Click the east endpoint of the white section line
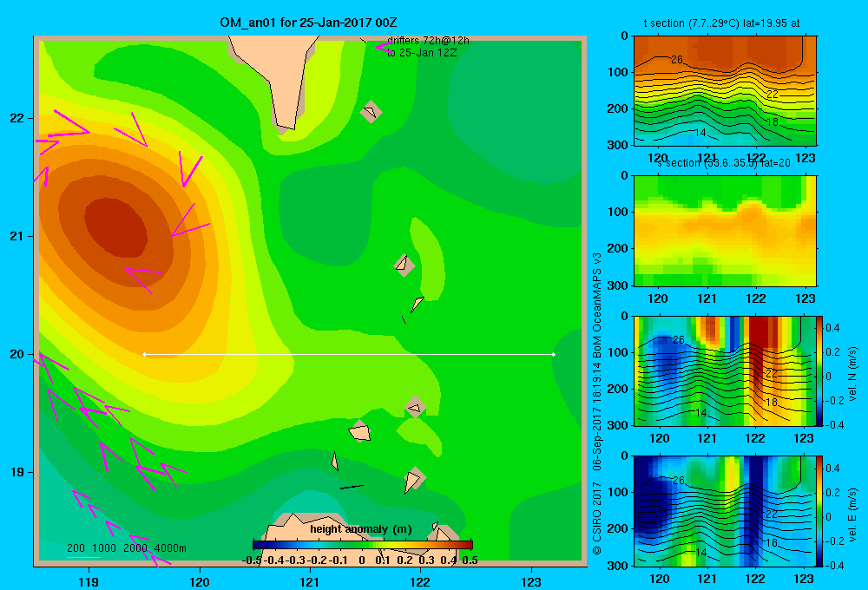Image resolution: width=868 pixels, height=590 pixels. [x=554, y=354]
